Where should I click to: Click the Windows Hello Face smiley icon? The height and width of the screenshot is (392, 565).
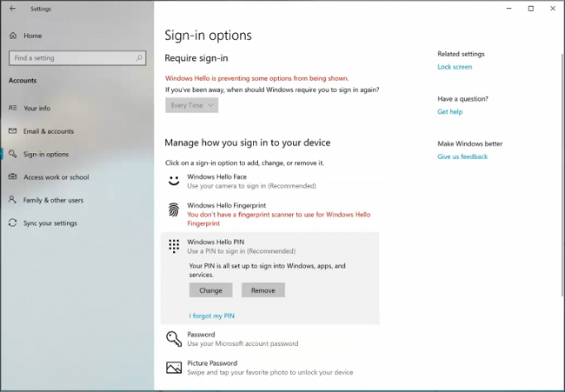[x=174, y=181]
